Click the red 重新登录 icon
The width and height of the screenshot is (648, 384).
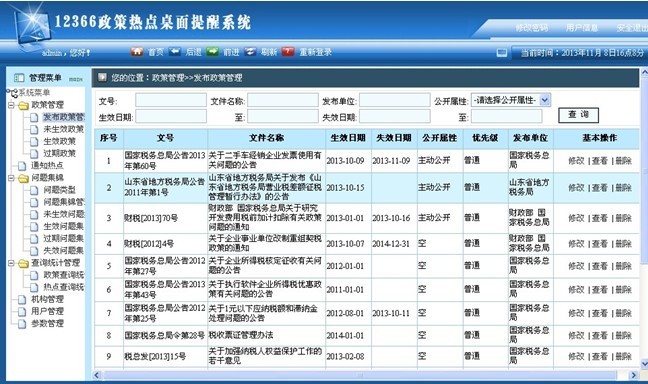(x=288, y=52)
